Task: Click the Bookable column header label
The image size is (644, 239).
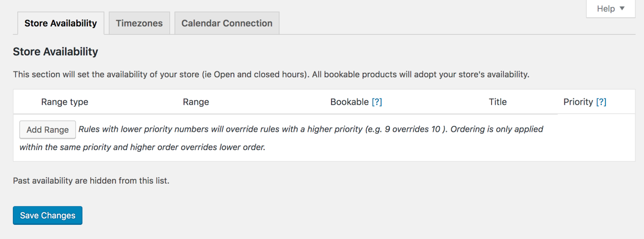Action: point(349,102)
